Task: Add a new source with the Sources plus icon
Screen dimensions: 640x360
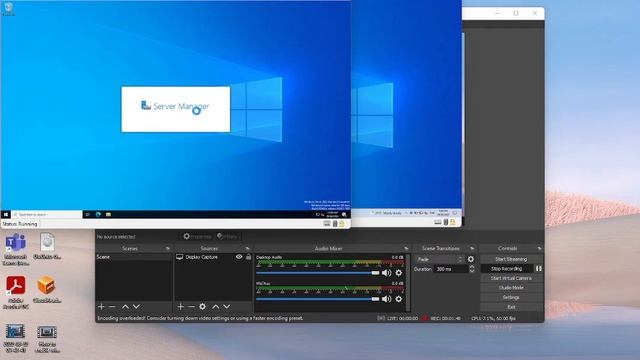Action: (180, 306)
